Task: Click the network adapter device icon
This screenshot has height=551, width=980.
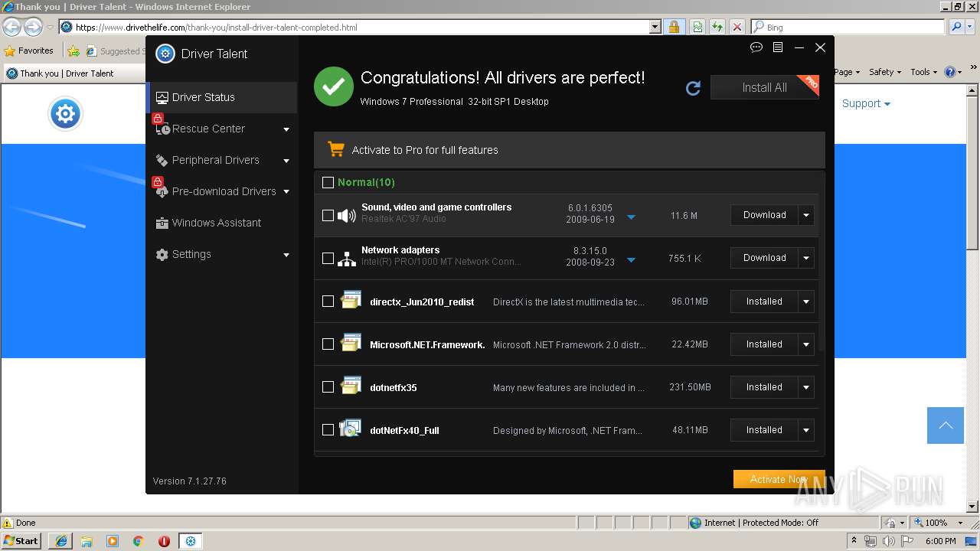Action: [x=347, y=259]
